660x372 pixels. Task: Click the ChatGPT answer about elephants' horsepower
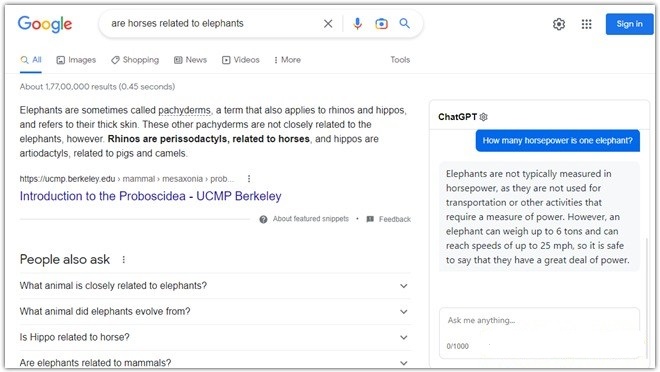click(x=539, y=217)
